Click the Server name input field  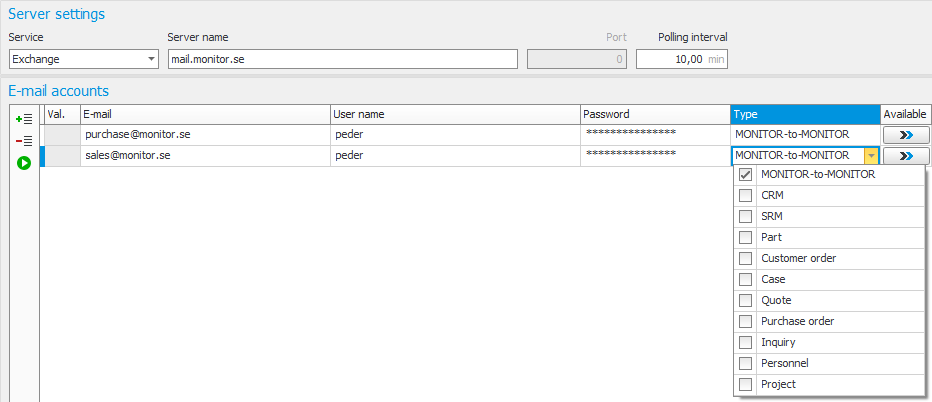pos(342,59)
